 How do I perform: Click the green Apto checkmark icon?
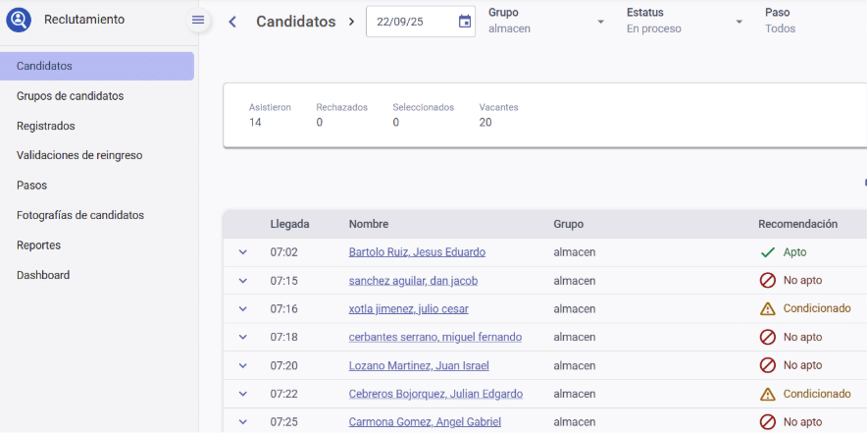pos(768,252)
